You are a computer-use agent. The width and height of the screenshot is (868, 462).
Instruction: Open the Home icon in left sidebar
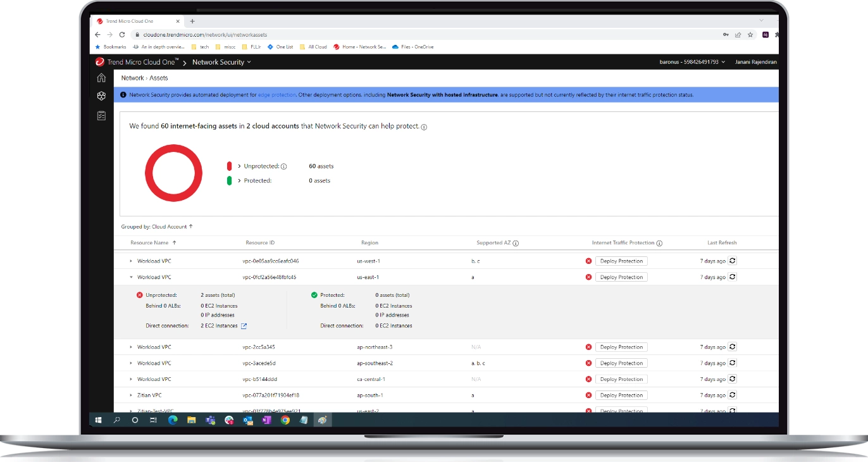(101, 78)
